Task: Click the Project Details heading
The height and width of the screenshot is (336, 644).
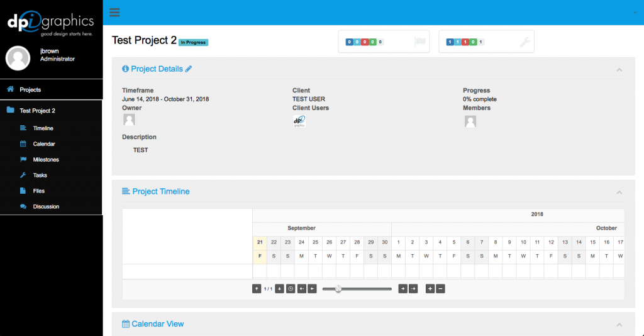Action: [157, 69]
